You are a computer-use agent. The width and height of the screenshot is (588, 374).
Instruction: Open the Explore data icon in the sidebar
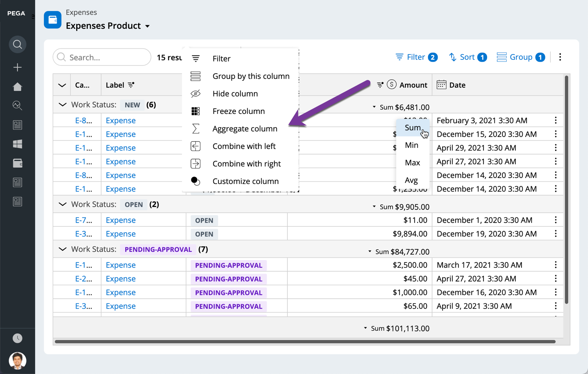click(17, 106)
